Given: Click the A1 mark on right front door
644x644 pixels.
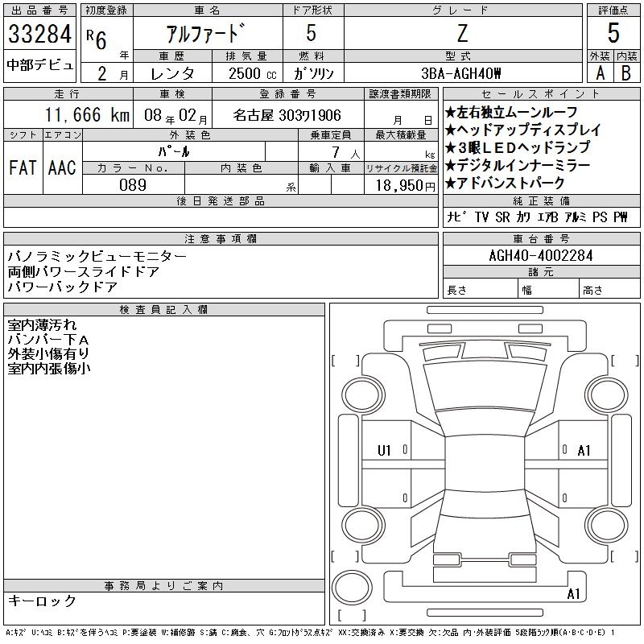Looking at the screenshot, I should coord(584,451).
